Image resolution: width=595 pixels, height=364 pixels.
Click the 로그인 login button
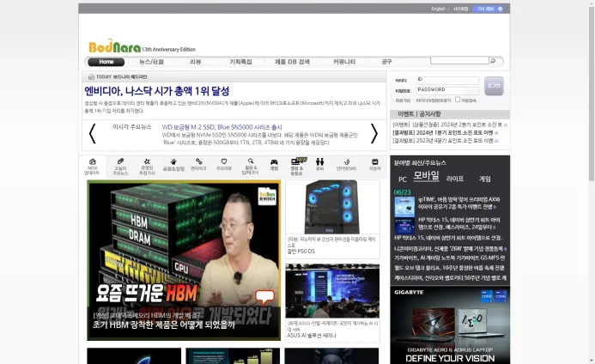pyautogui.click(x=494, y=86)
